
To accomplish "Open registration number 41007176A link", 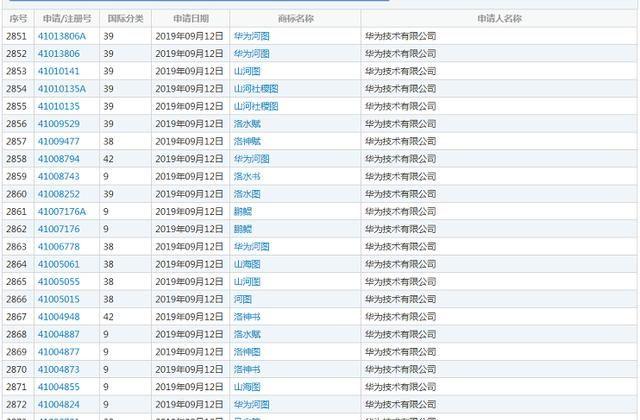I will 62,212.
